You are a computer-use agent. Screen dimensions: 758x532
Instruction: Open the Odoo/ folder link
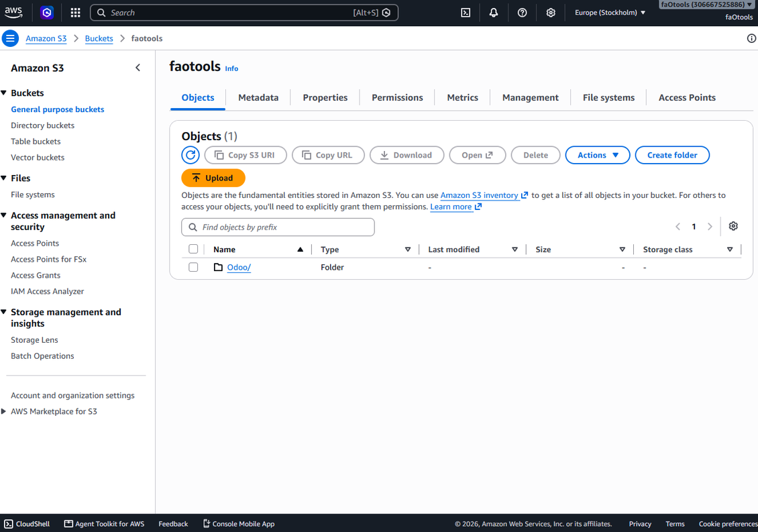(x=239, y=268)
